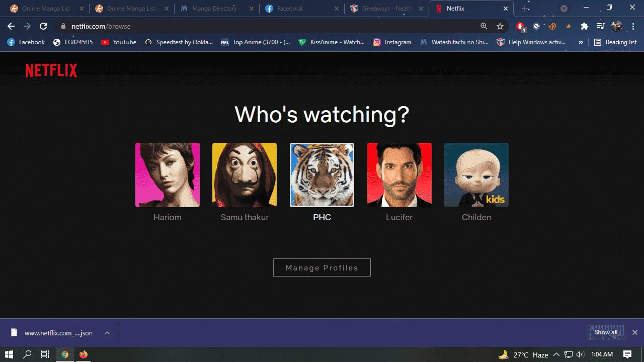Select the Samu thakur profile avatar
644x362 pixels.
pyautogui.click(x=245, y=175)
